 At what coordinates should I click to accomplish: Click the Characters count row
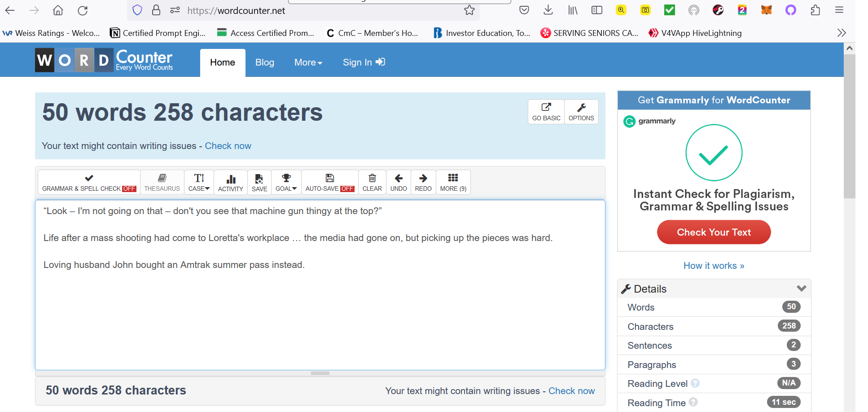tap(714, 326)
